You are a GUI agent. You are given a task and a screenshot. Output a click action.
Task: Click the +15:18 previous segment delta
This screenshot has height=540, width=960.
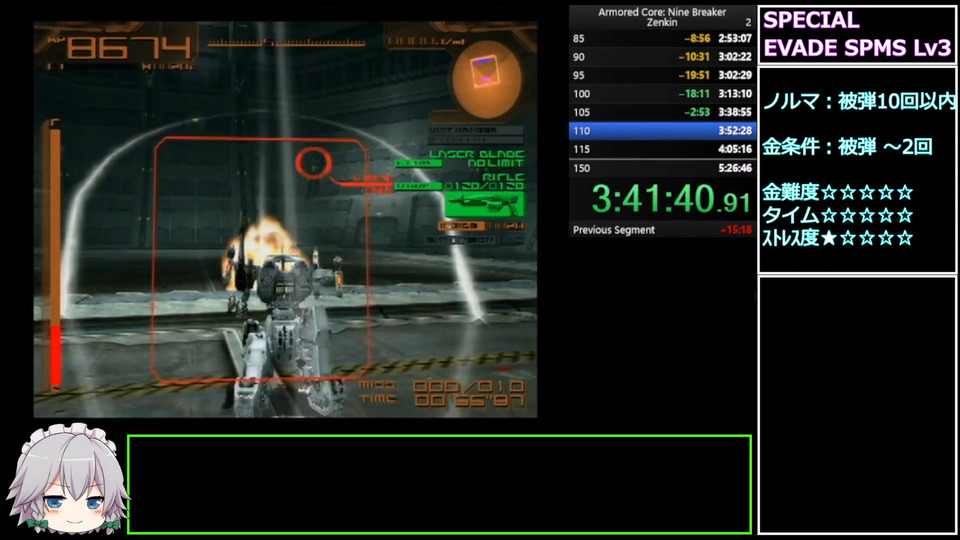[736, 230]
